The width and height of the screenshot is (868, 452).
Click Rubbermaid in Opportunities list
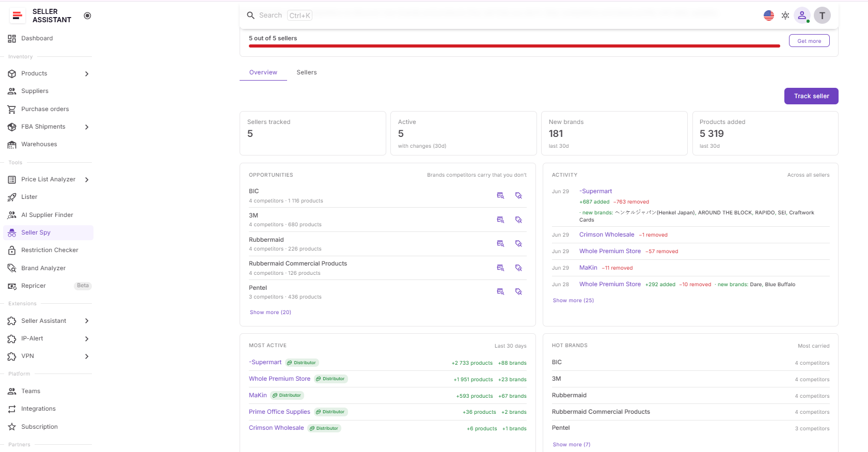point(266,240)
